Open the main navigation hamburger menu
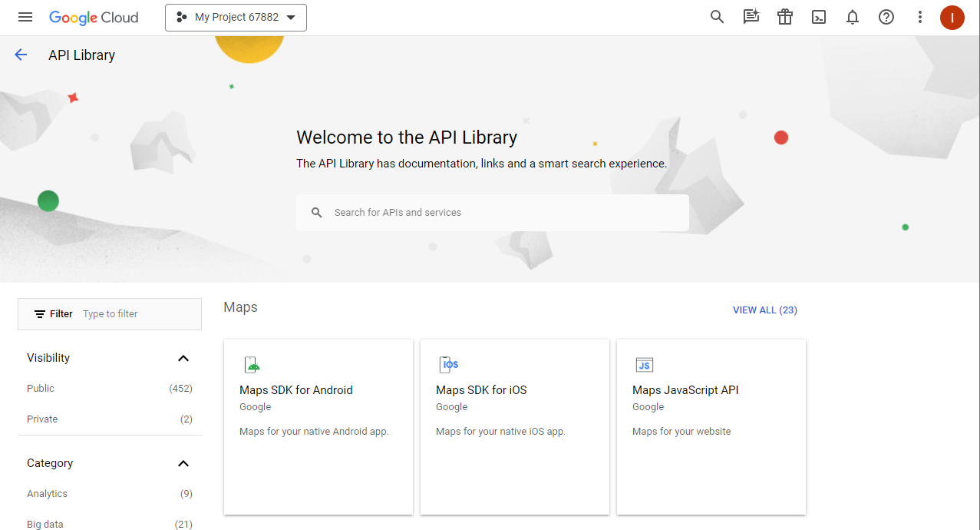 coord(25,17)
